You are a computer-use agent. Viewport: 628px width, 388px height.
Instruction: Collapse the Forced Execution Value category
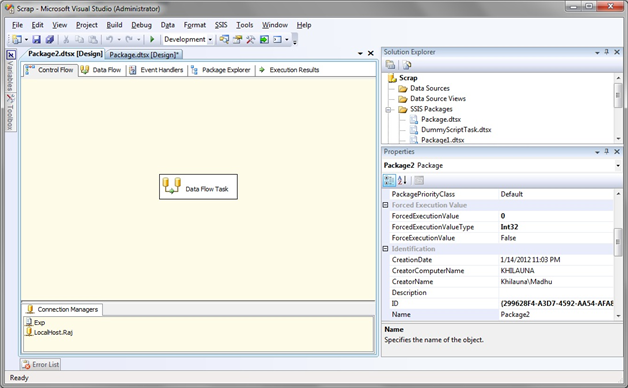[x=385, y=205]
